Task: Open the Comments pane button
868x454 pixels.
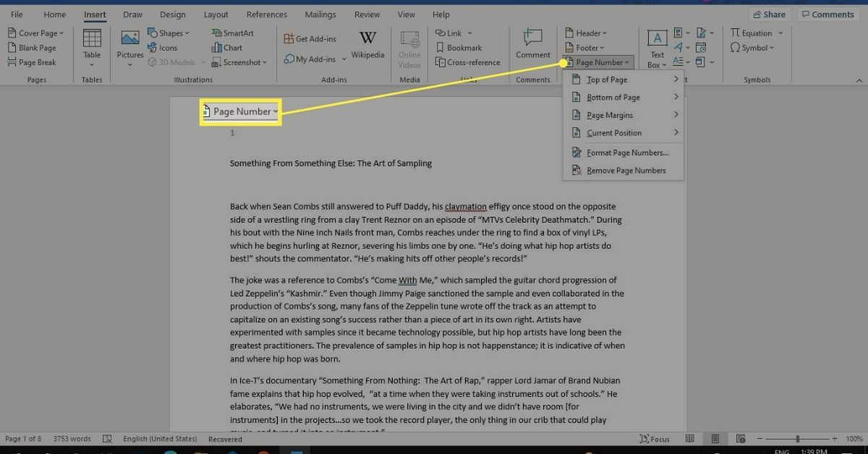Action: coord(826,14)
